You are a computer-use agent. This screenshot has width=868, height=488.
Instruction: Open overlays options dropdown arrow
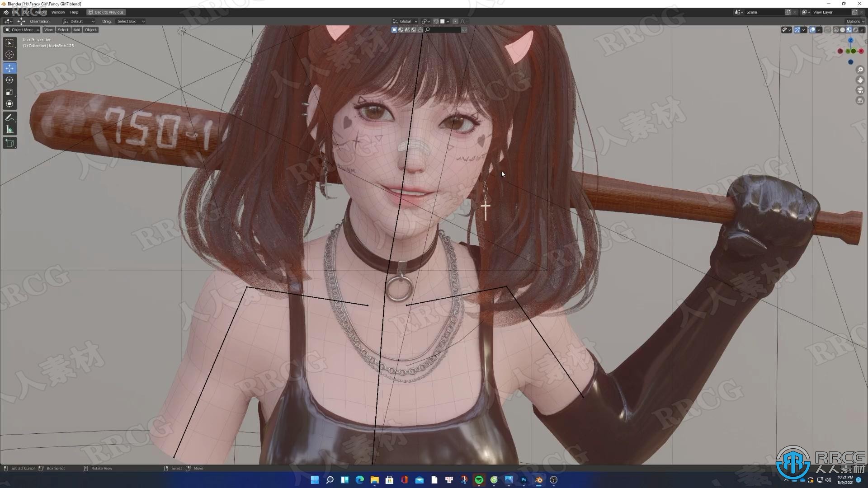819,30
